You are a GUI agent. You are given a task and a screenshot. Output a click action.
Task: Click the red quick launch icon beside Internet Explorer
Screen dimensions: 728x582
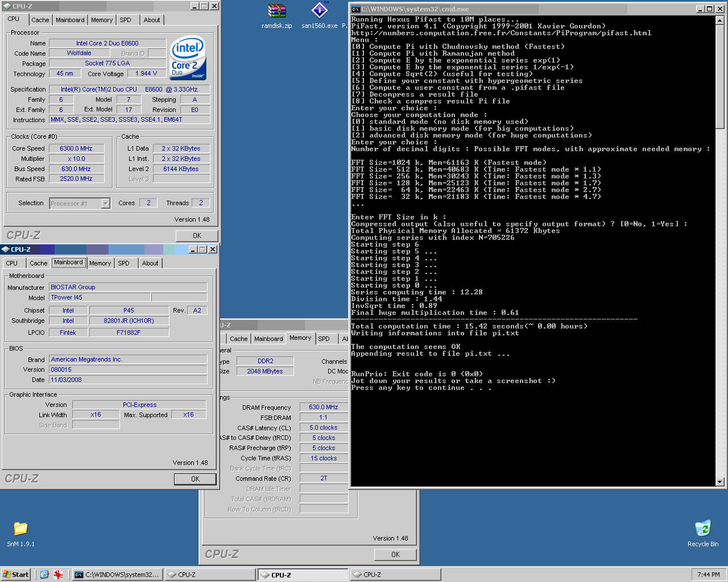click(58, 575)
